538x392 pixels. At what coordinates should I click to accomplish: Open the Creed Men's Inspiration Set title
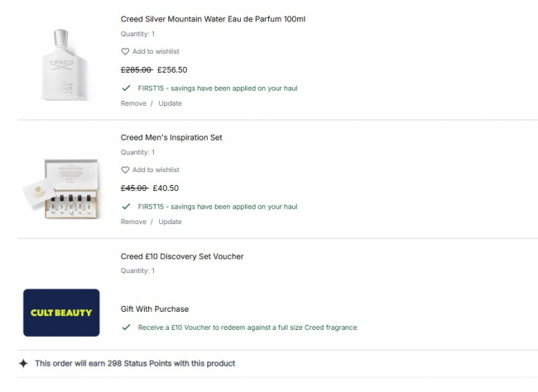pyautogui.click(x=171, y=137)
